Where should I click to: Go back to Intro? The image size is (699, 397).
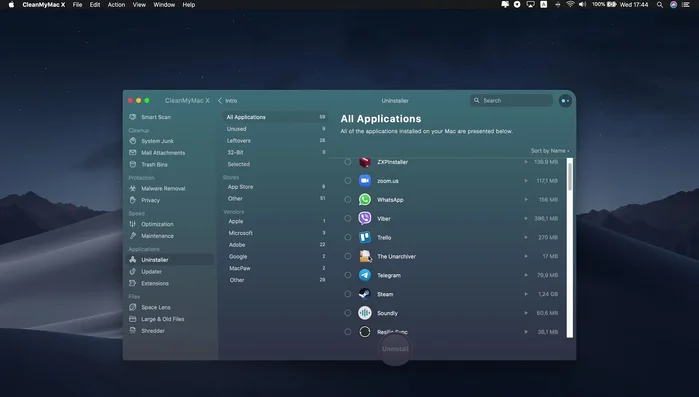tap(228, 101)
